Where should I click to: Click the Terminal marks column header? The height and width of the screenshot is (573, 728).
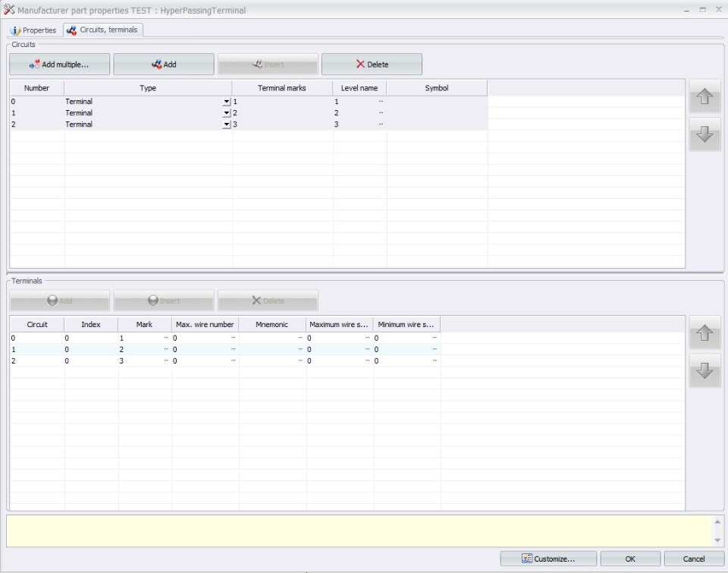(x=282, y=88)
